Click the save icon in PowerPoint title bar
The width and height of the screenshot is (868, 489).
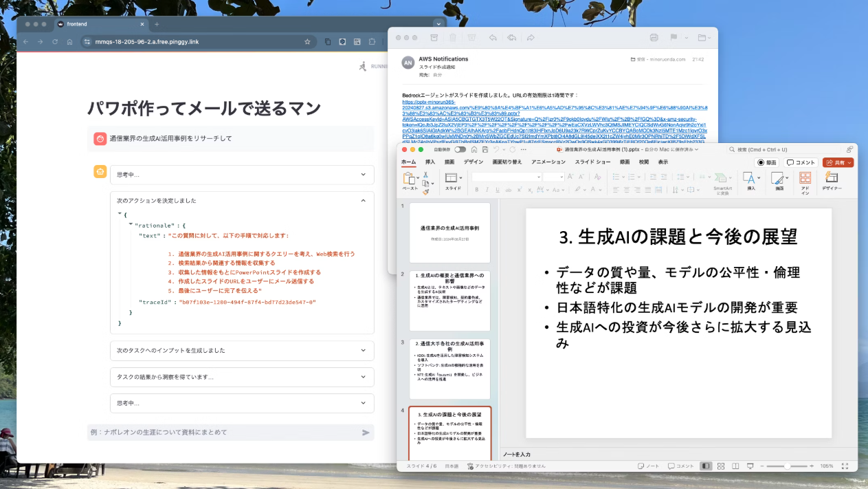(485, 149)
